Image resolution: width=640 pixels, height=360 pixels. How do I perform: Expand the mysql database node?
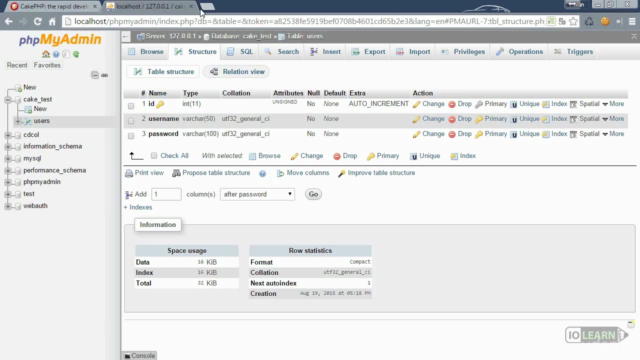coord(8,158)
